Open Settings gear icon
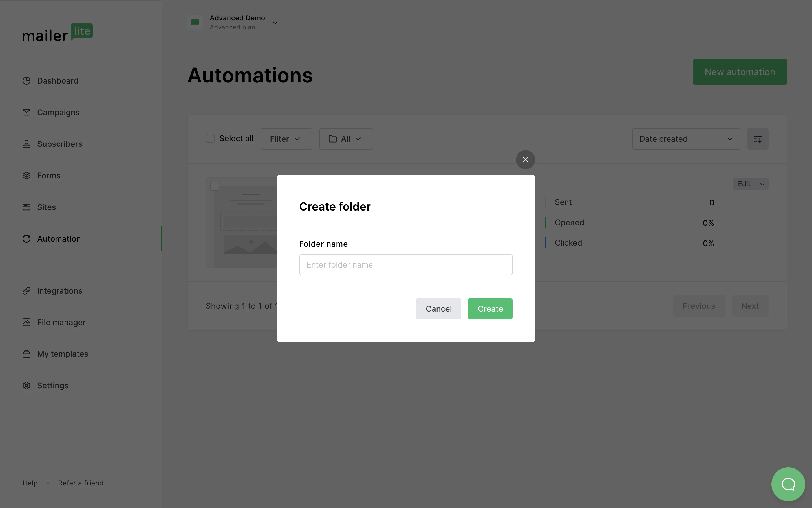812x508 pixels. point(27,385)
